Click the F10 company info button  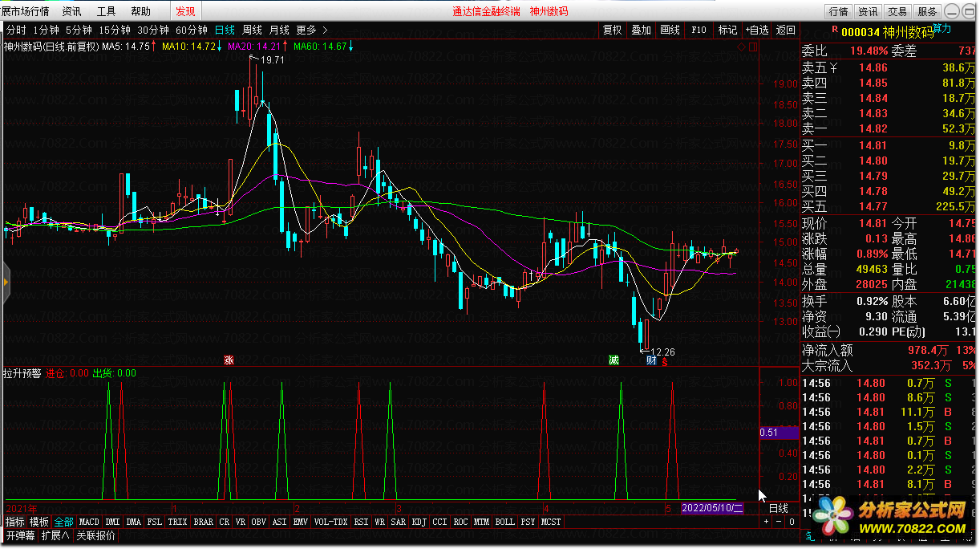click(x=699, y=30)
